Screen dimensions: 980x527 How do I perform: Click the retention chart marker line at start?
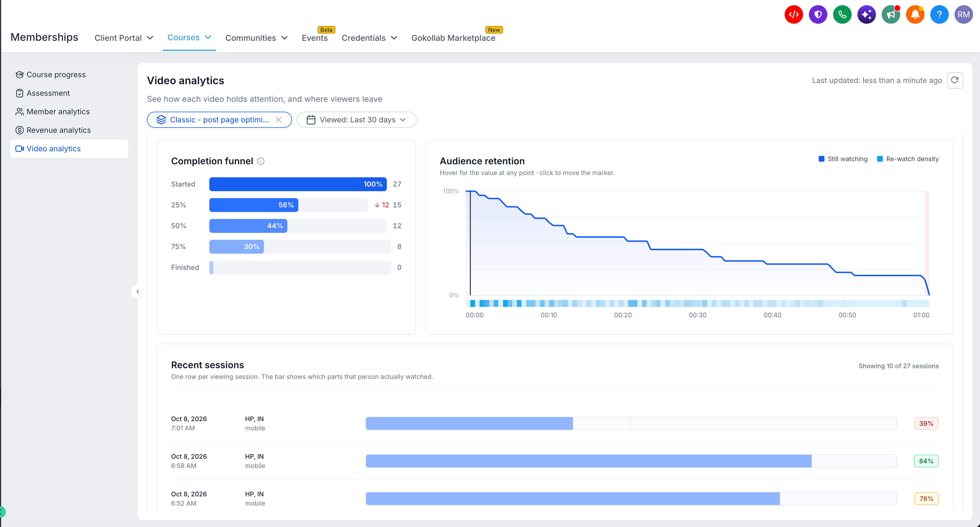tap(470, 243)
